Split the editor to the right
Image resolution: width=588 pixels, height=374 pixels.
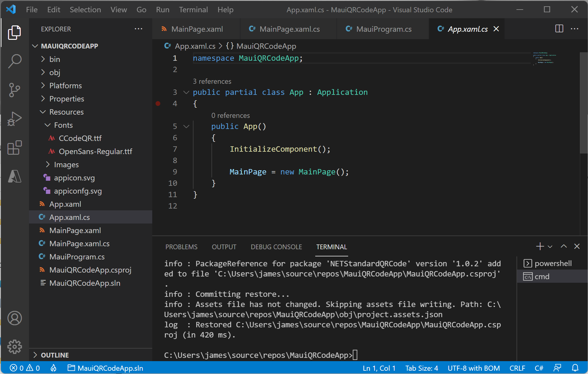tap(559, 29)
